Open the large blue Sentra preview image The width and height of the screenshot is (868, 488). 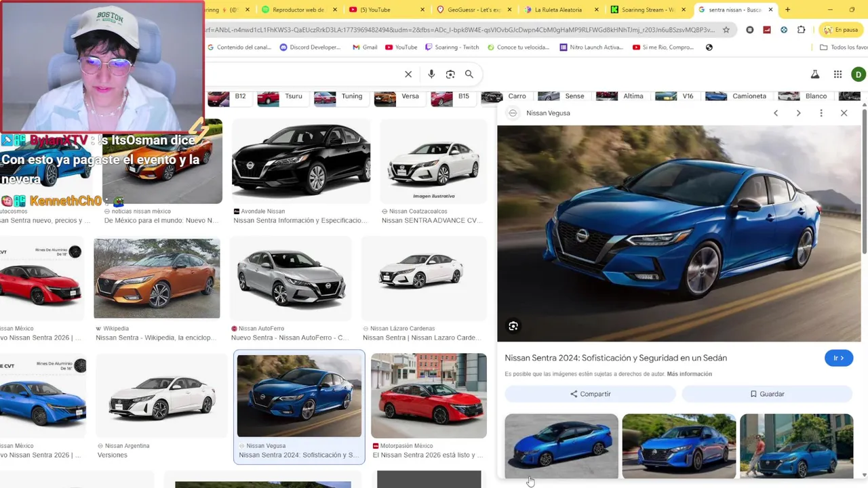tap(679, 233)
